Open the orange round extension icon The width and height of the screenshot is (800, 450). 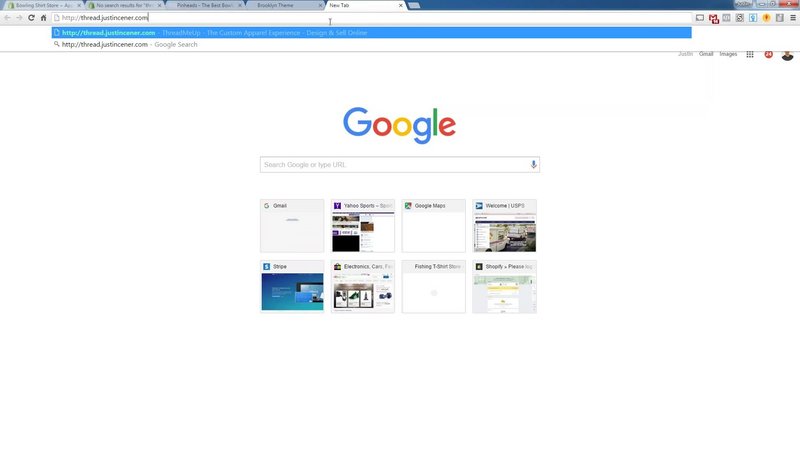766,18
